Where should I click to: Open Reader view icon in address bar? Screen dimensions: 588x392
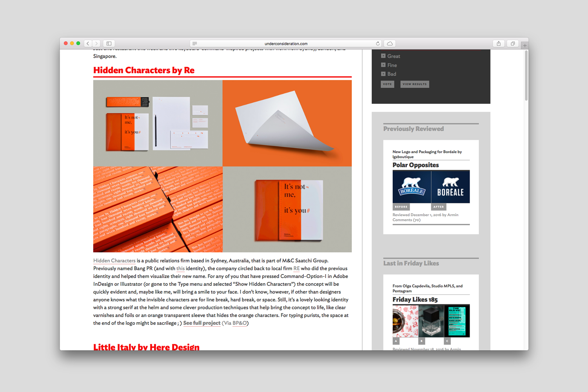(194, 43)
